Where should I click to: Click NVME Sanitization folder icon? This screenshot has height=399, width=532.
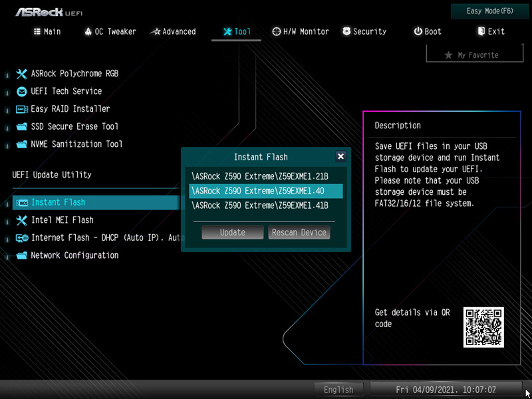(21, 144)
